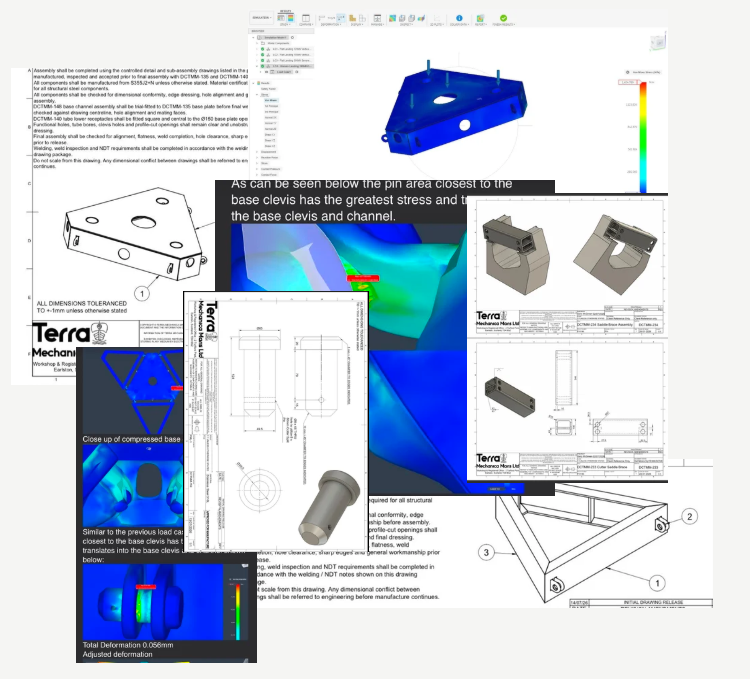Click balloon 3 on triangular frame drawing
The width and height of the screenshot is (750, 679).
pyautogui.click(x=486, y=553)
